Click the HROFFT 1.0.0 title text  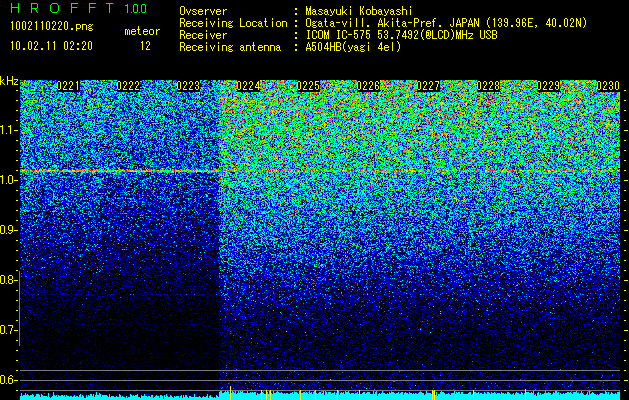[x=78, y=8]
